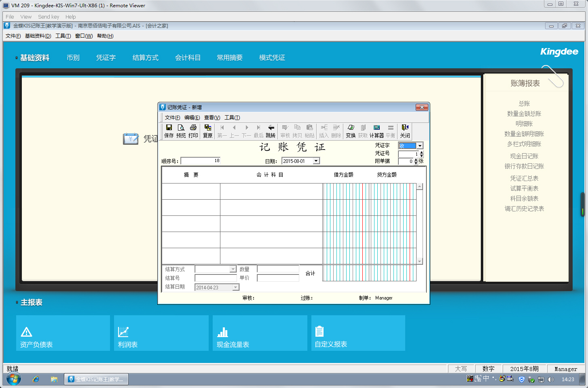The height and width of the screenshot is (388, 588).
Task: Click the 金蝶KIS taskbar button
Action: (96, 379)
